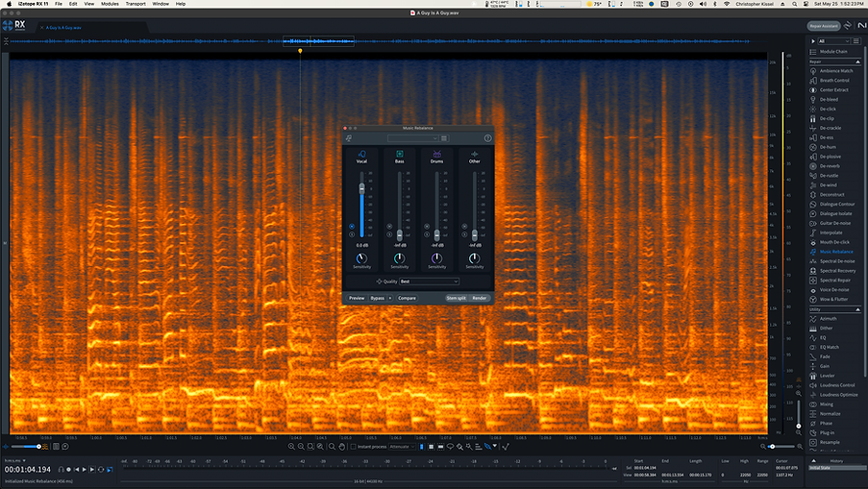Open the Quality dropdown set to Best

point(430,281)
